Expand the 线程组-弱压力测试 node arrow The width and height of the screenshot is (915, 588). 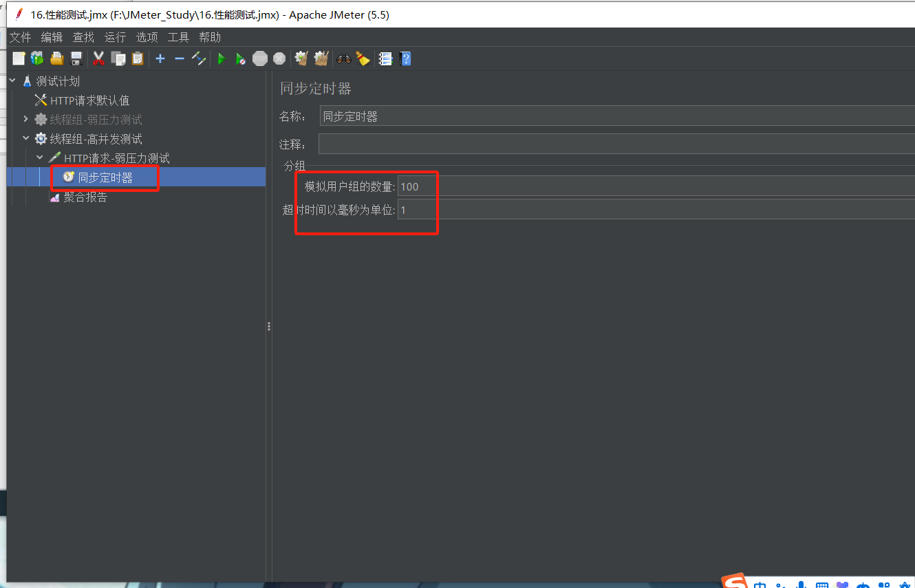pos(26,120)
